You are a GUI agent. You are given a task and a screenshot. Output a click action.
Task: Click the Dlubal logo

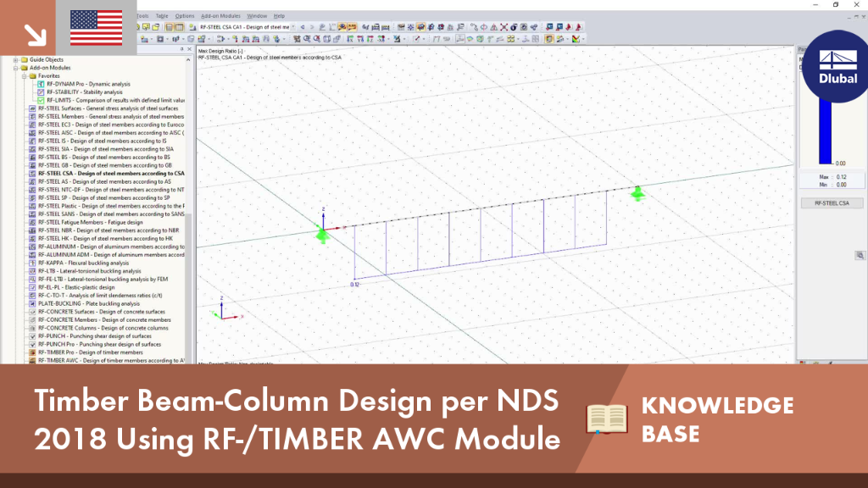[837, 67]
